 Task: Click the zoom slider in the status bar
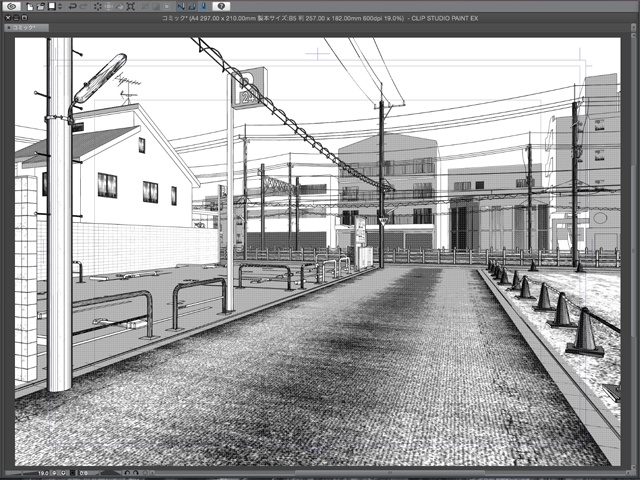[21, 473]
